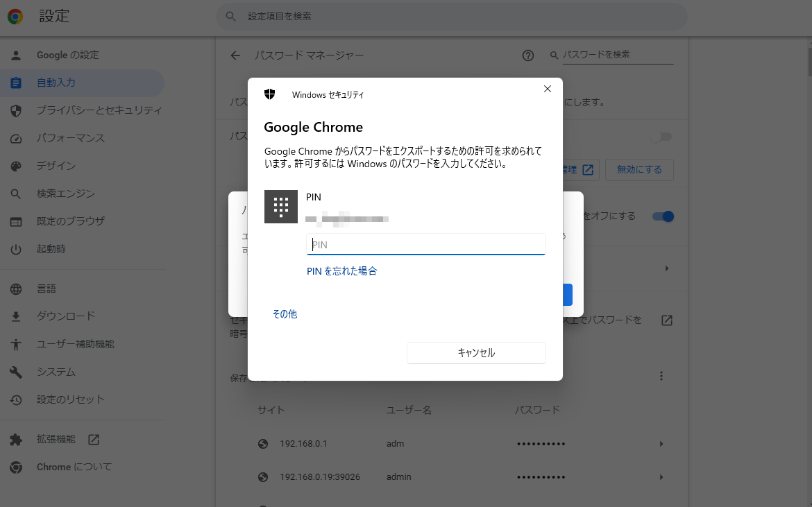Screen dimensions: 812x507
Task: Click the Chrome logo next to 設定
Action: (x=15, y=17)
